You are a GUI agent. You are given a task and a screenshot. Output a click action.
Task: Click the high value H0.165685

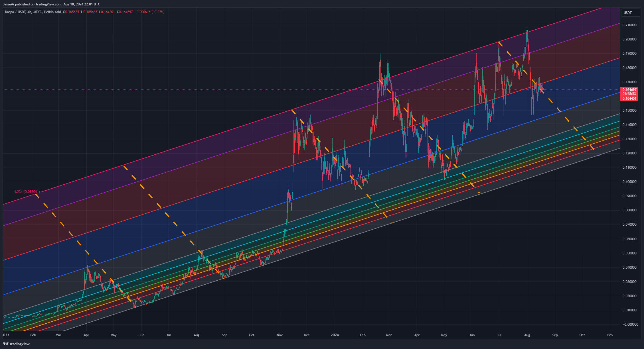[x=89, y=12]
